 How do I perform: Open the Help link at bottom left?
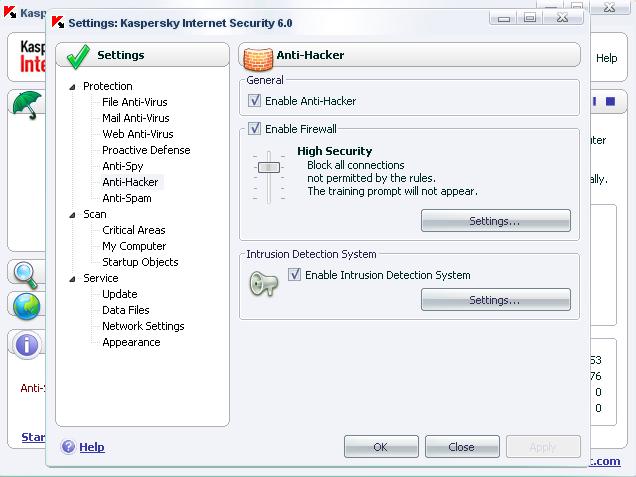pos(92,447)
